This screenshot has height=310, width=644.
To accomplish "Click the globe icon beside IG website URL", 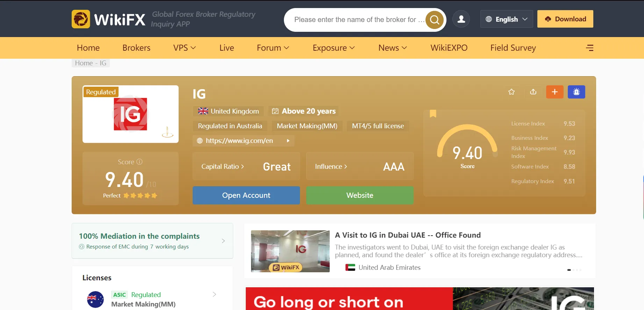I will [x=200, y=140].
